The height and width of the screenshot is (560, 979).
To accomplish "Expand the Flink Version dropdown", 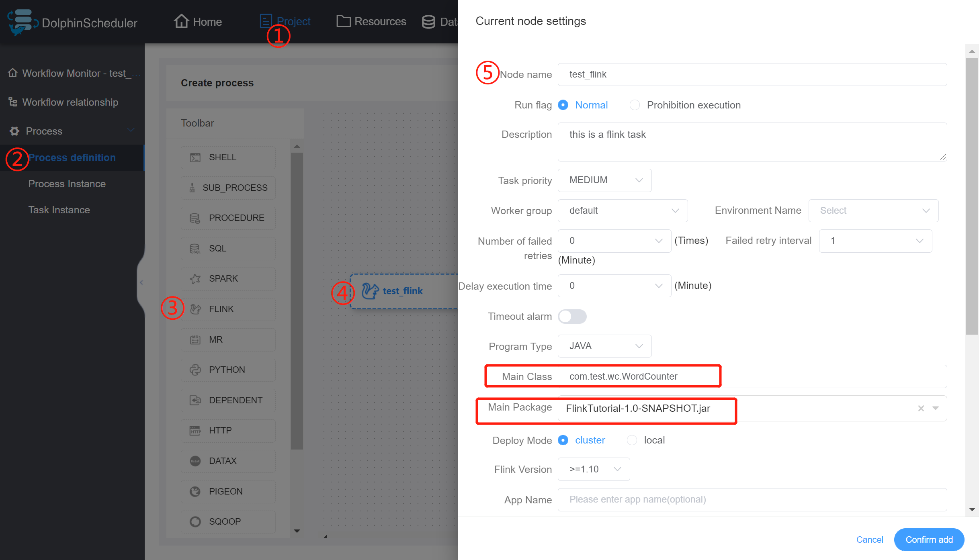I will point(594,469).
